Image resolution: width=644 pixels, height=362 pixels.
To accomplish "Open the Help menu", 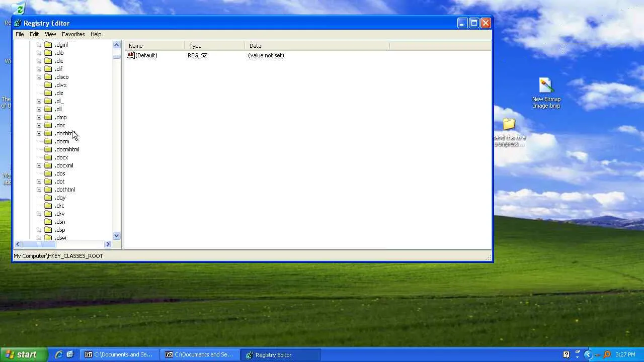I will [x=96, y=34].
